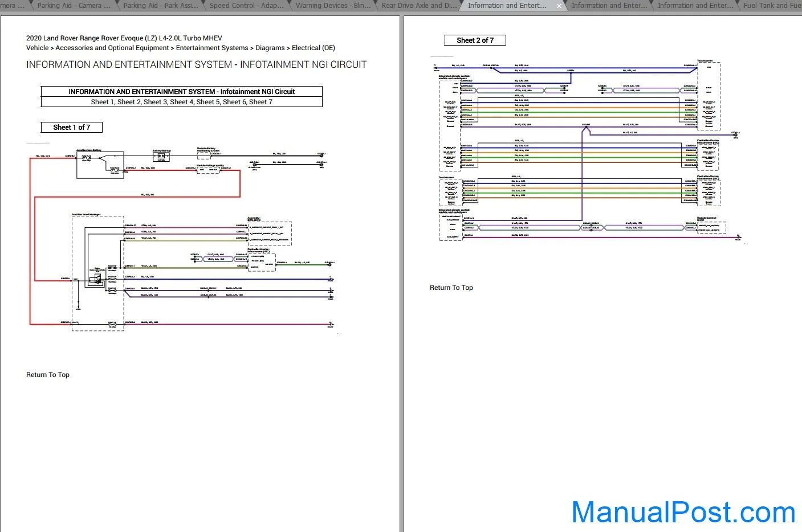Open the Sheet 2 wiring diagram image
The image size is (802, 532).
(587, 151)
